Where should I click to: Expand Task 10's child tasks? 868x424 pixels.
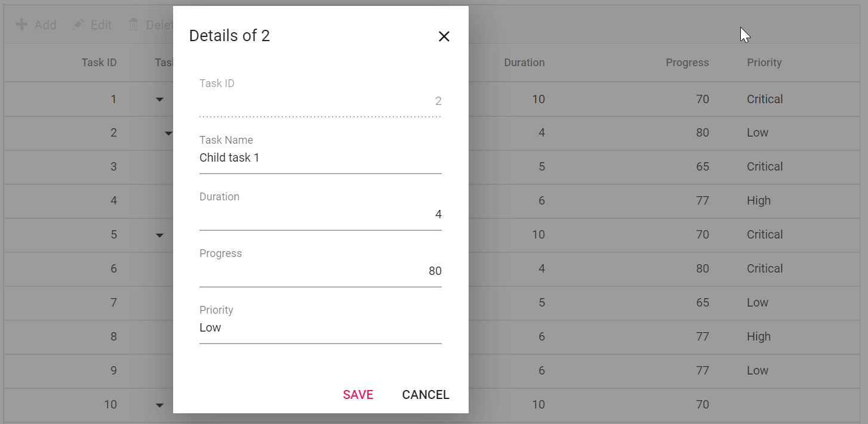coord(159,405)
